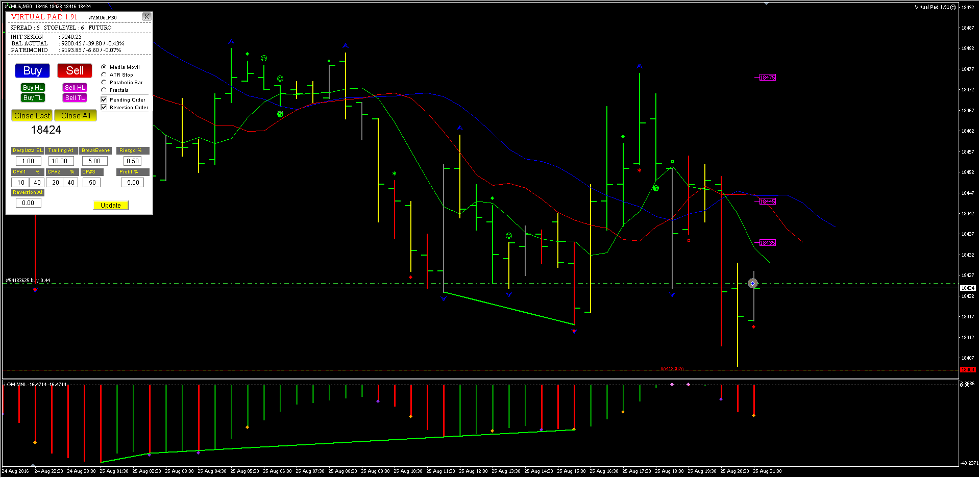Select the ATR Stop radio option
Viewport: 980px width, 478px height.
[104, 74]
